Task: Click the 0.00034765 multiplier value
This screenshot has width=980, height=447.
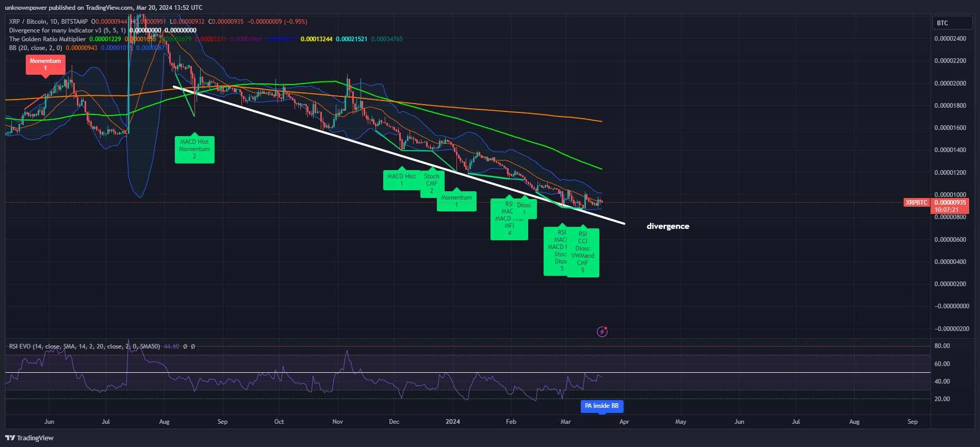Action: [x=387, y=39]
